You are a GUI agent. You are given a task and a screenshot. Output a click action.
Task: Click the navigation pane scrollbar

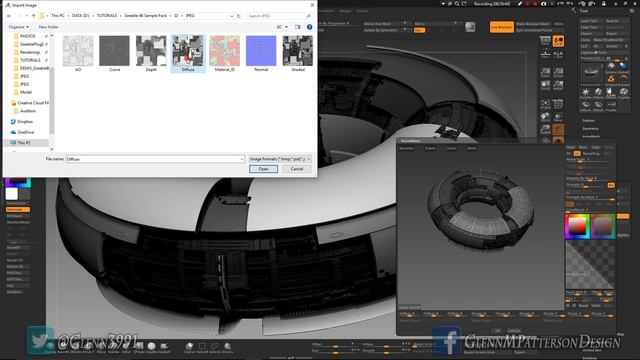coord(51,100)
